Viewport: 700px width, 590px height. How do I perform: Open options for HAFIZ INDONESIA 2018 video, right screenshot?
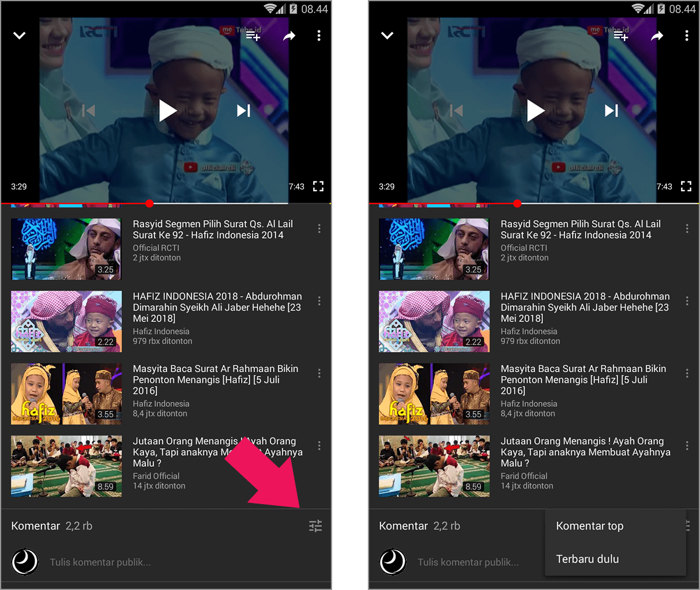(687, 301)
